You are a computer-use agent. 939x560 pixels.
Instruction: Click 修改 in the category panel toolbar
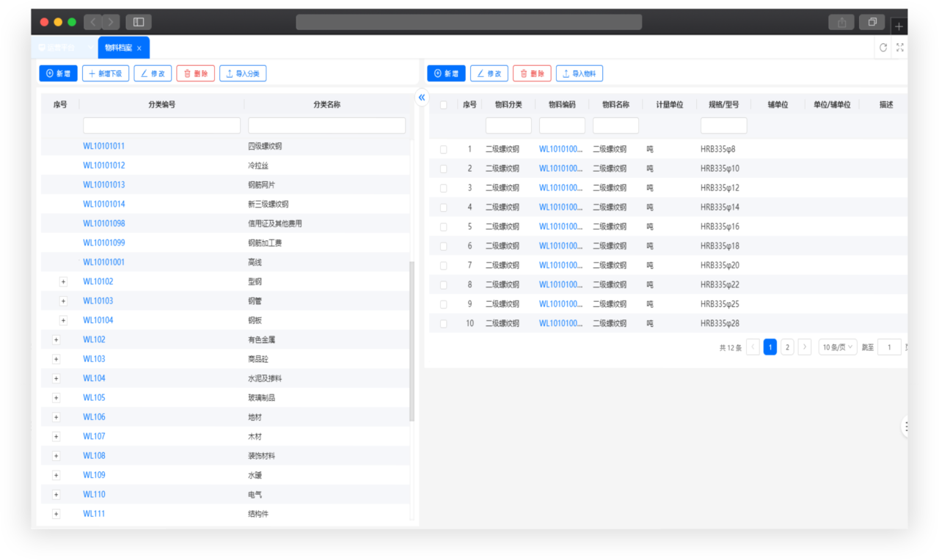153,73
